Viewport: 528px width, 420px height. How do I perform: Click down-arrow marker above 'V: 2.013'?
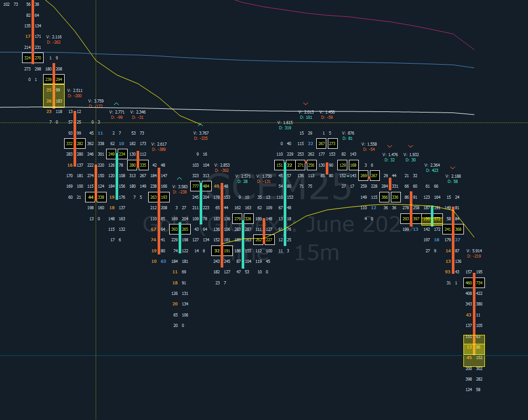305,104
